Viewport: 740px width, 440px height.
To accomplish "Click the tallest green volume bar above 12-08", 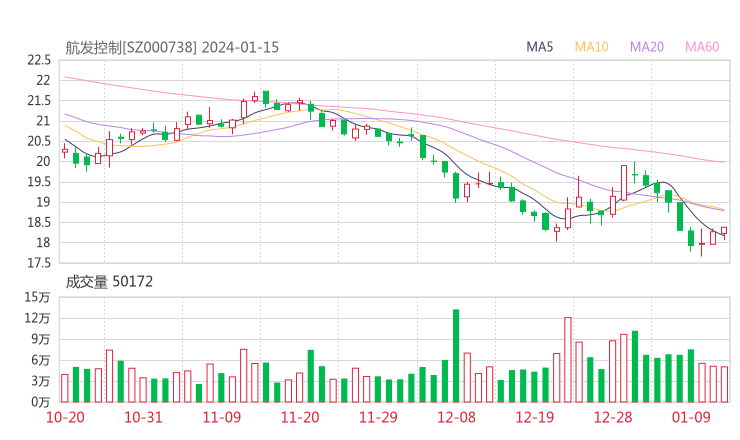I will [x=456, y=356].
